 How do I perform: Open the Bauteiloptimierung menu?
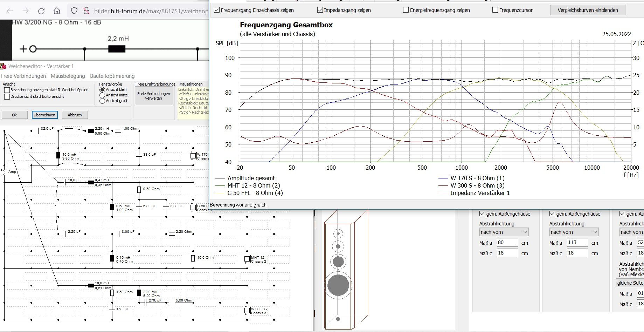click(x=112, y=76)
